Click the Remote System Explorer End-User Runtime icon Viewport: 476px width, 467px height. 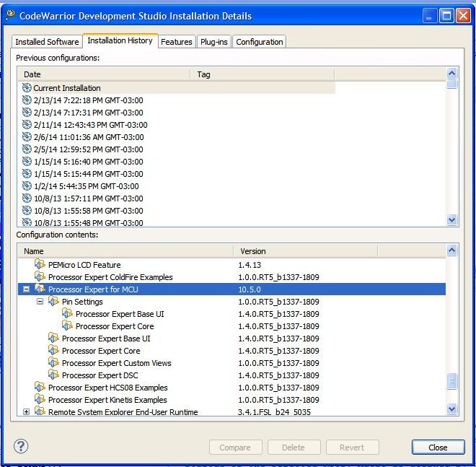[x=40, y=411]
